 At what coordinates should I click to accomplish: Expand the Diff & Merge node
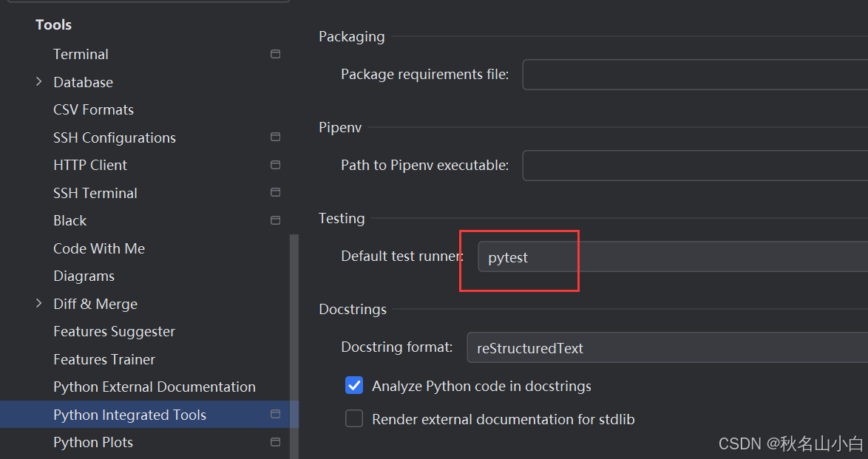point(38,304)
